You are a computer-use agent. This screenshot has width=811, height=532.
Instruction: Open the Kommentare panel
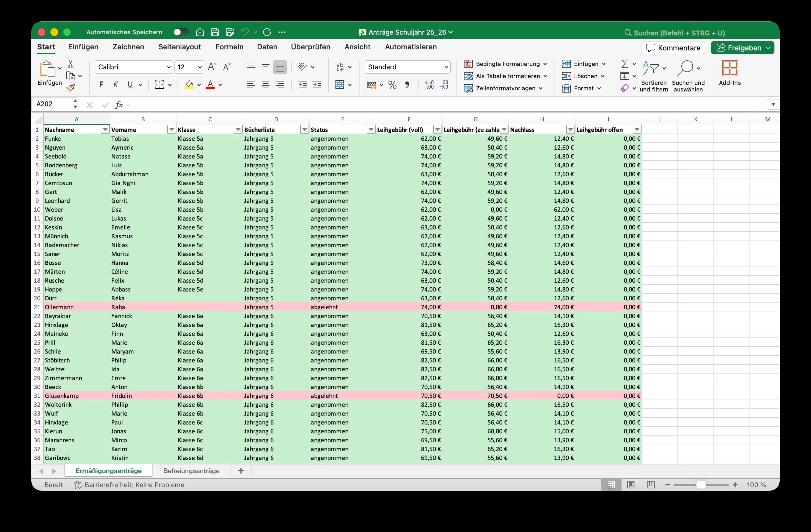[673, 47]
